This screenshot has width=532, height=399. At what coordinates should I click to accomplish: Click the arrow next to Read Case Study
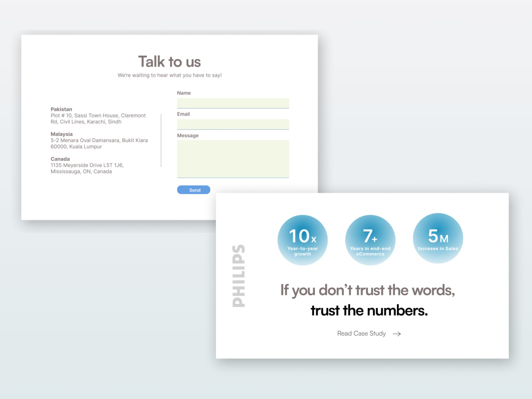click(x=397, y=334)
